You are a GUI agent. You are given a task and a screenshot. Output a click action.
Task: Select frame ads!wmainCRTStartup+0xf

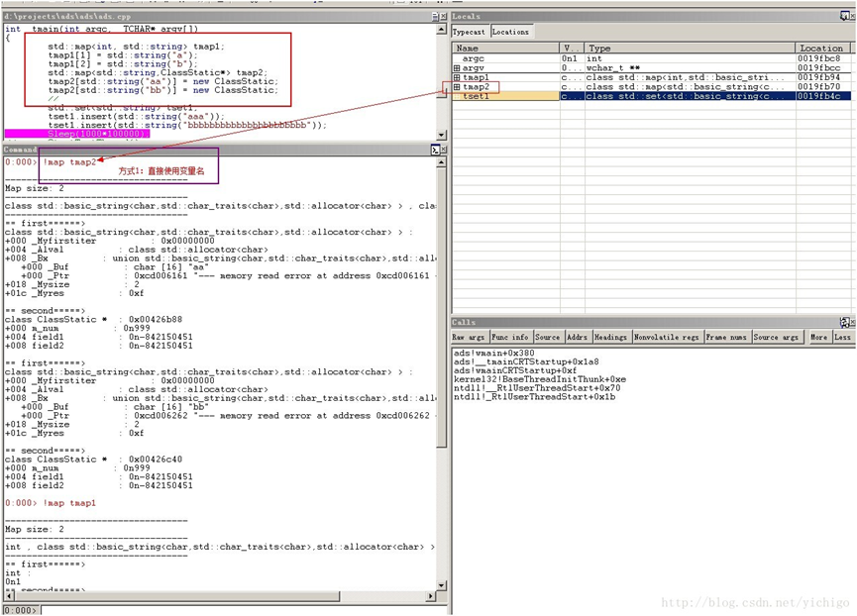click(x=515, y=370)
